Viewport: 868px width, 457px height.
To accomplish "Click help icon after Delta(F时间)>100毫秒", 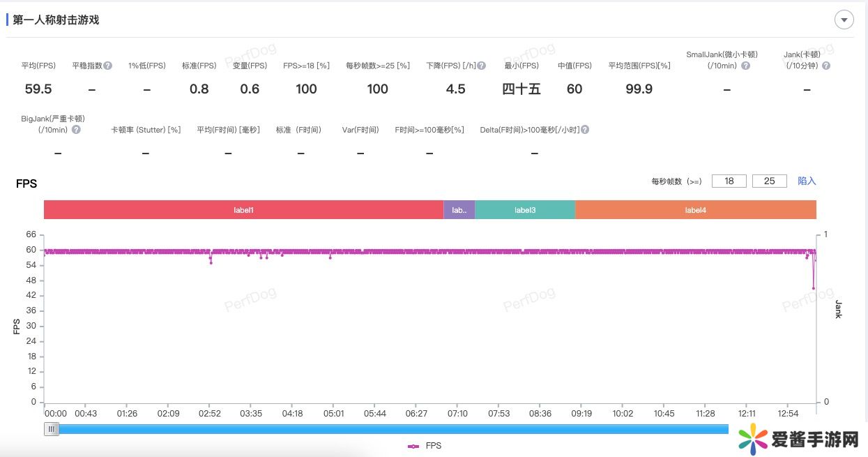I will pos(585,130).
